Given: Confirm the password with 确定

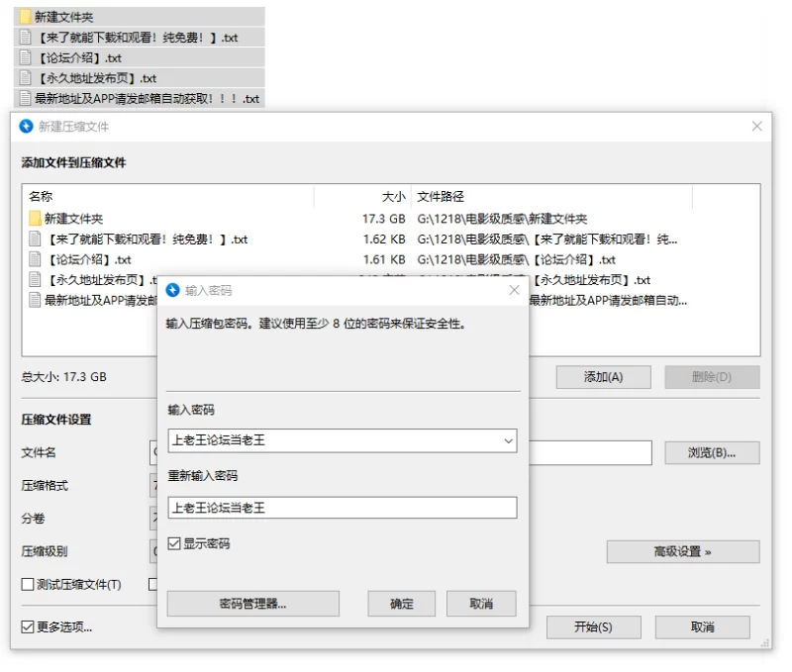Looking at the screenshot, I should 402,604.
